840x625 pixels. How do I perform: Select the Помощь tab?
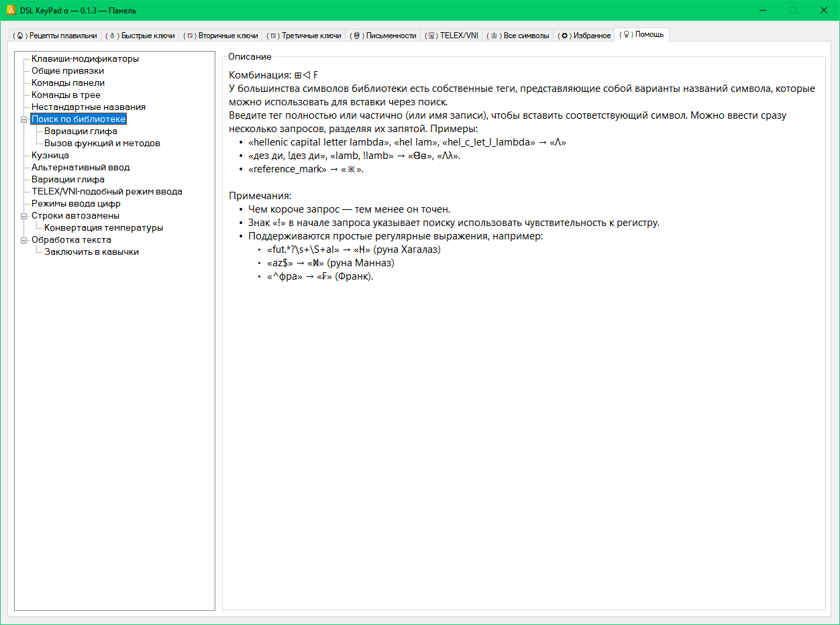pyautogui.click(x=641, y=34)
